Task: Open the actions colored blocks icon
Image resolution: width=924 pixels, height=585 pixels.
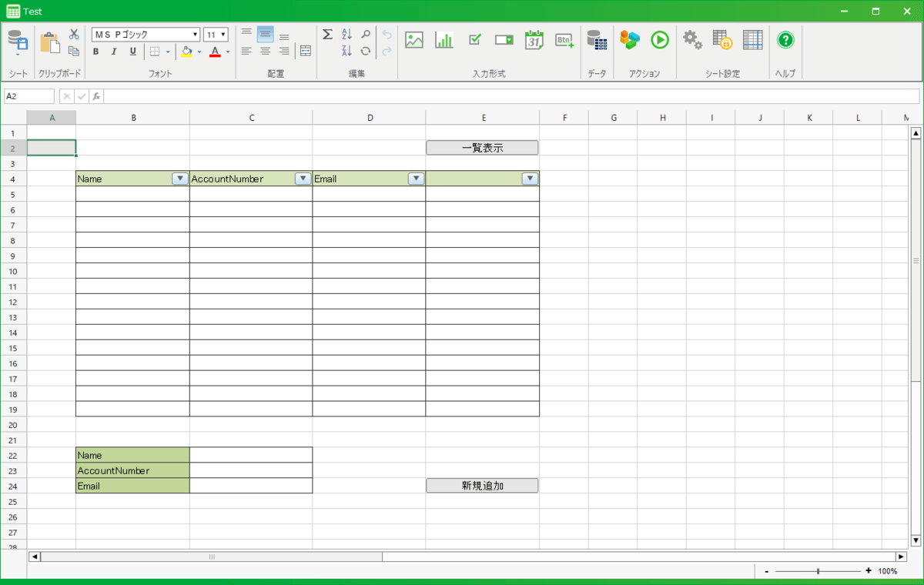Action: (630, 40)
